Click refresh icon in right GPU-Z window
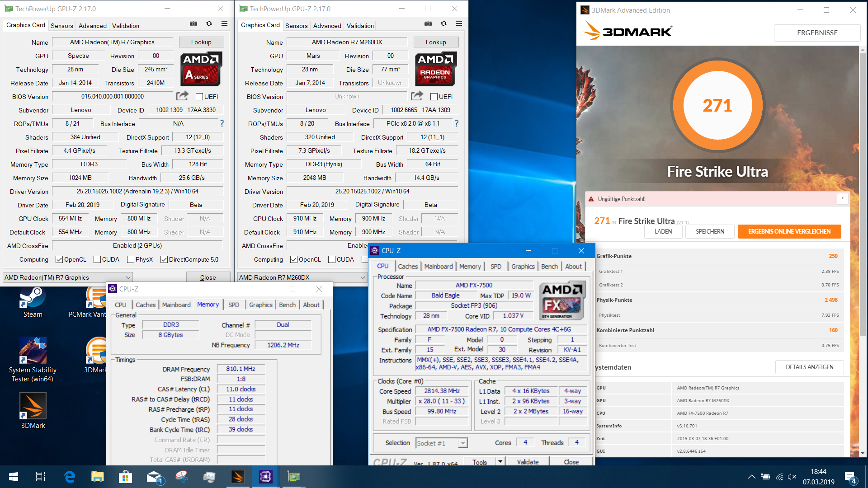 point(443,24)
